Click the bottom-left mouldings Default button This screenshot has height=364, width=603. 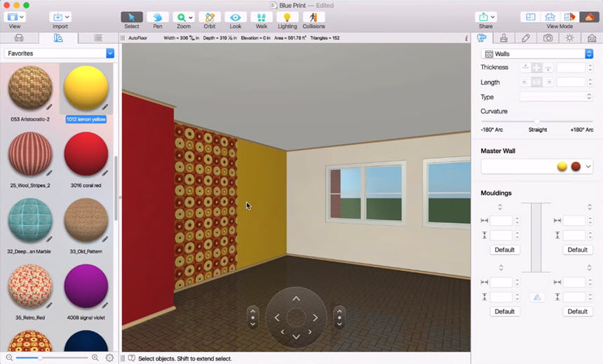coord(505,311)
